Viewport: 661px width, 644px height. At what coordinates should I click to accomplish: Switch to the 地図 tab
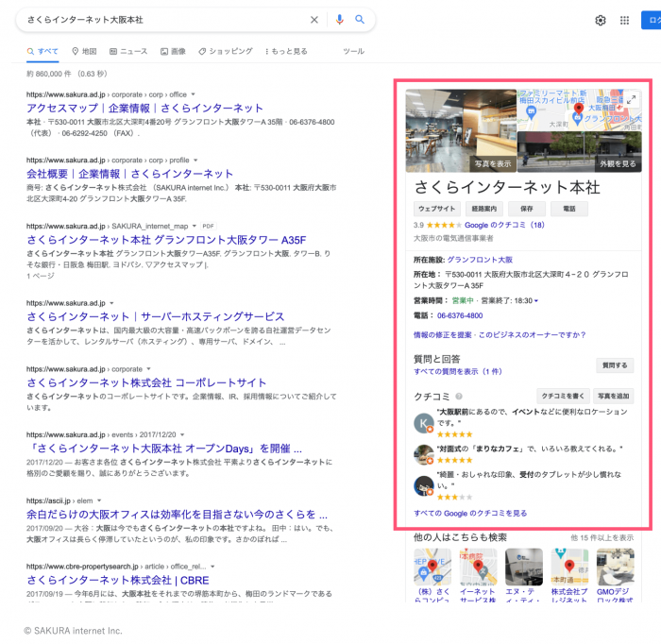[x=84, y=51]
